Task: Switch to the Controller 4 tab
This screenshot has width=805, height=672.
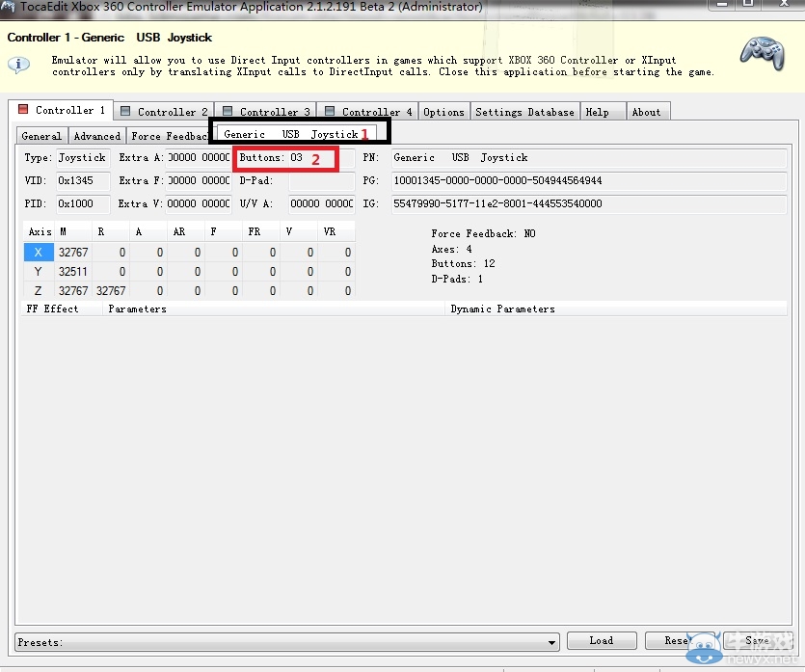Action: click(x=368, y=112)
